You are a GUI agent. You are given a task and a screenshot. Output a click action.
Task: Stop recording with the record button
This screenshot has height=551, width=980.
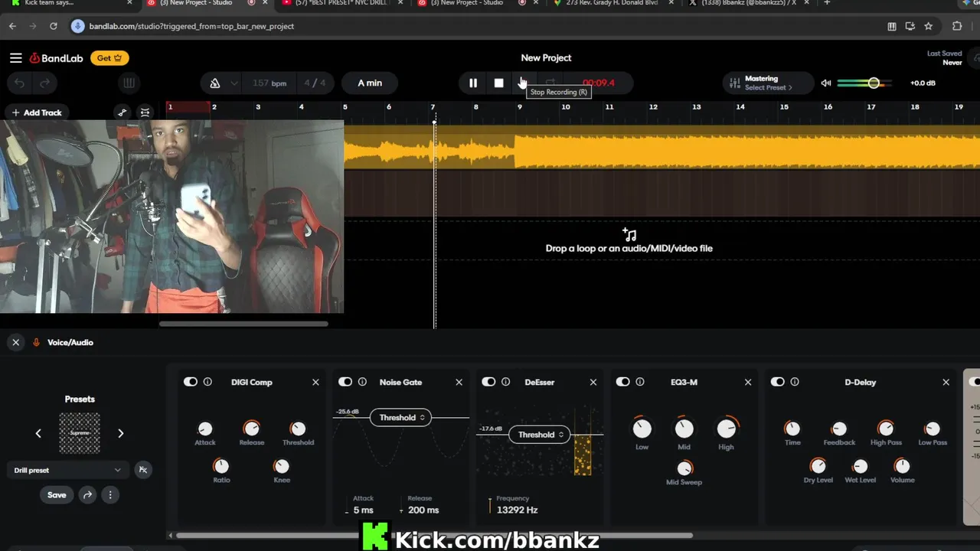[x=524, y=83]
